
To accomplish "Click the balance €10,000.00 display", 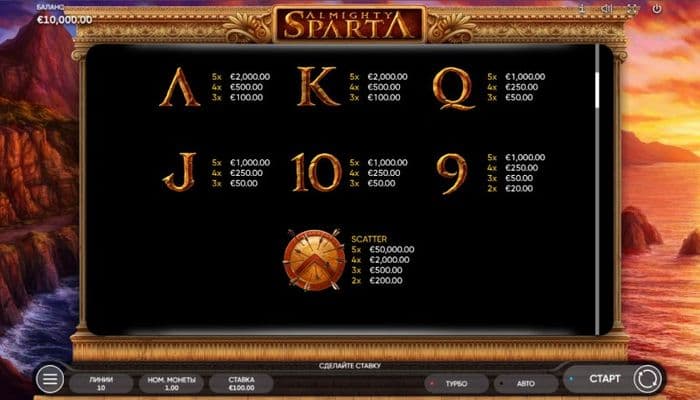I will 64,20.
